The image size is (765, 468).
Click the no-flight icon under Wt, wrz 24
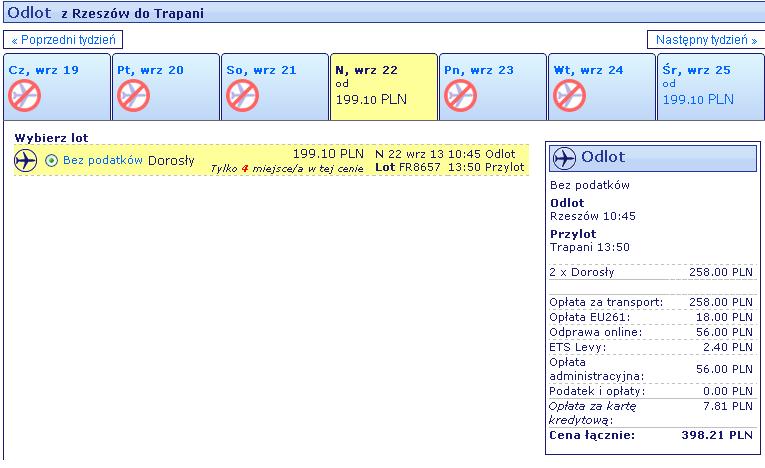tap(569, 96)
